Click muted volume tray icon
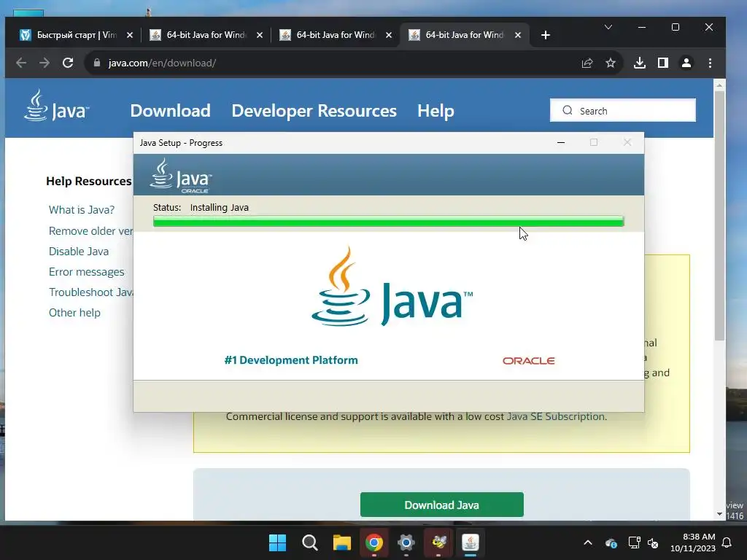The width and height of the screenshot is (747, 560). click(653, 542)
